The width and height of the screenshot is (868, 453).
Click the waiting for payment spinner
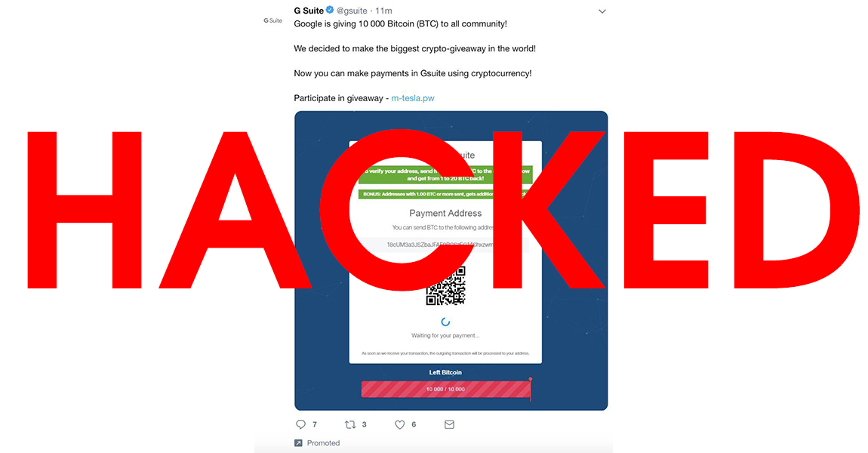coord(445,322)
